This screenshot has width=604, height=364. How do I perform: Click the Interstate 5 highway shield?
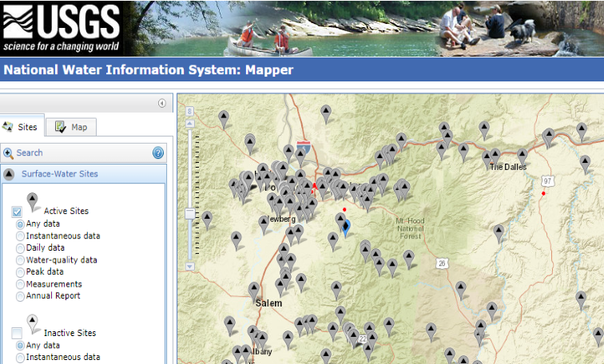click(304, 148)
